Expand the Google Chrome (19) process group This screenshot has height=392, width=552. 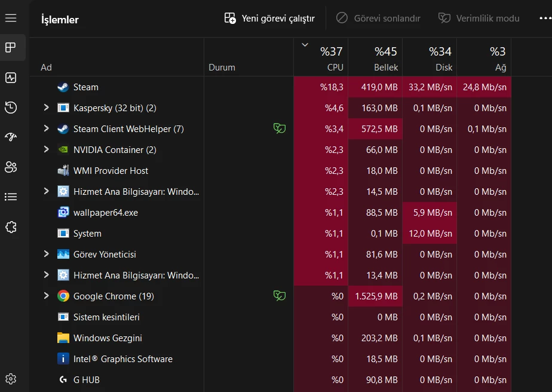[x=47, y=296]
